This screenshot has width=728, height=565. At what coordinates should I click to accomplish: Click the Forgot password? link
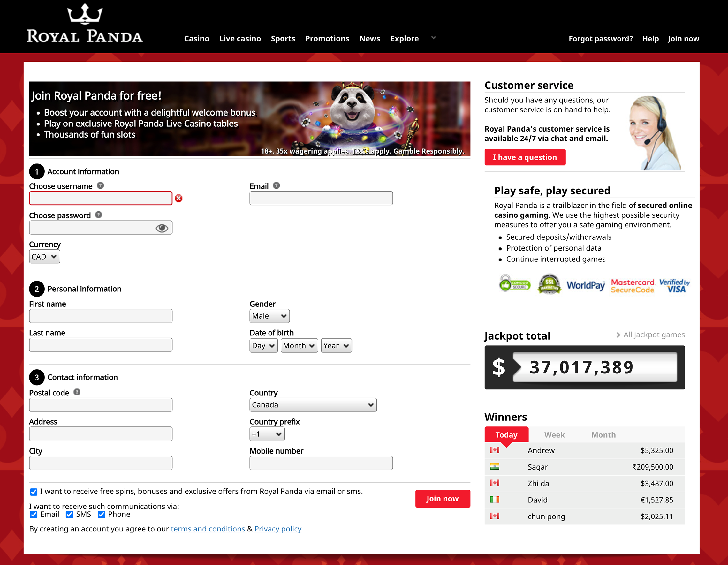coord(601,39)
